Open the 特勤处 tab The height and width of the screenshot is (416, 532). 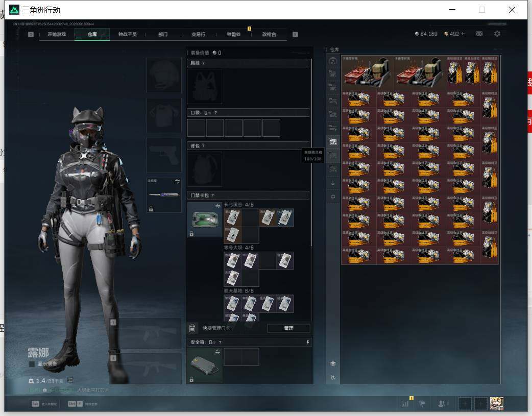234,34
